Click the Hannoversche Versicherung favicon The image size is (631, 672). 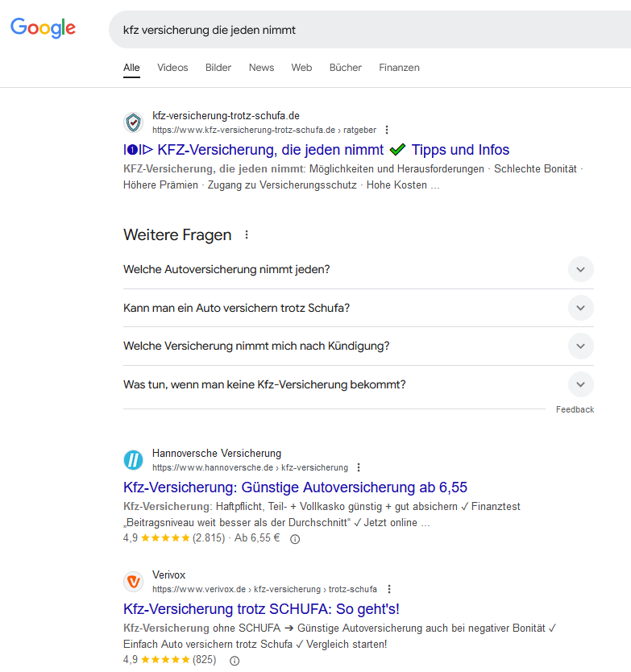[133, 460]
